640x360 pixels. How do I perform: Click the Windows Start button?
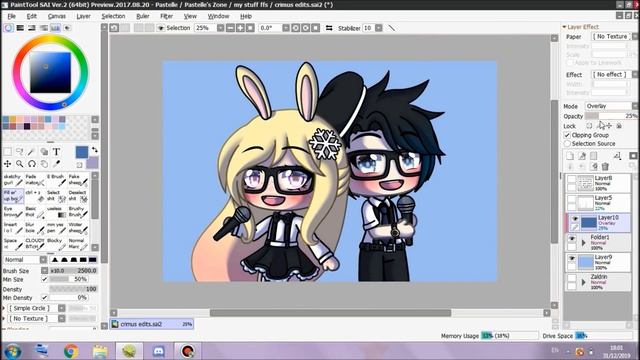click(x=13, y=351)
